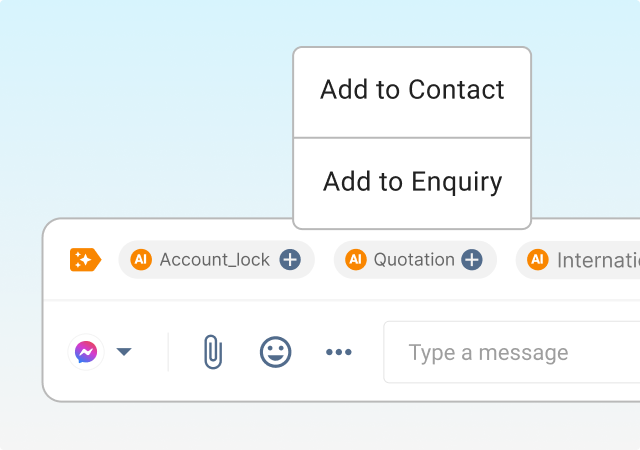Click the attachment paperclip icon
The image size is (640, 450).
212,352
